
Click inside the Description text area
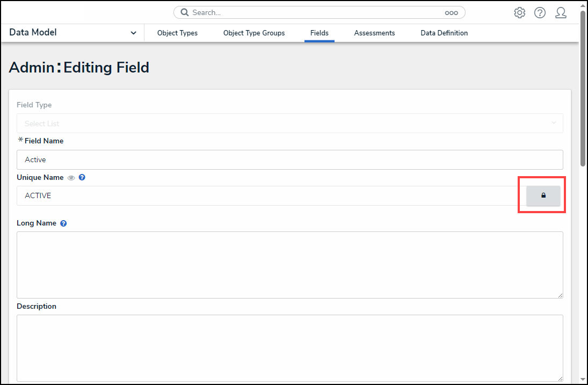coord(289,348)
